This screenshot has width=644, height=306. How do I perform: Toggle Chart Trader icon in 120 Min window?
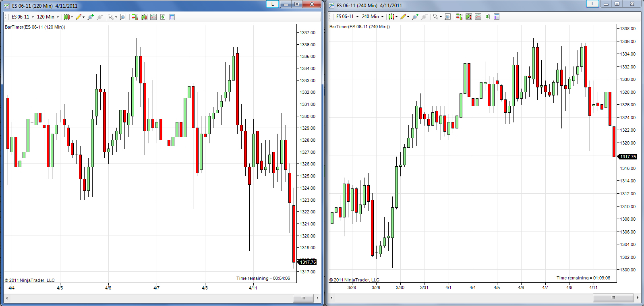[x=135, y=17]
